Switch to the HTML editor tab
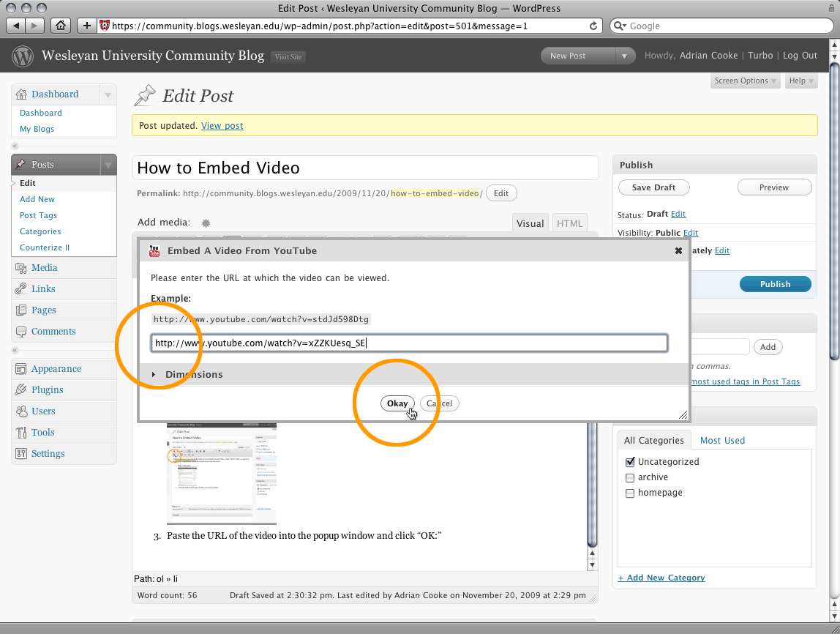This screenshot has width=840, height=634. click(x=569, y=223)
